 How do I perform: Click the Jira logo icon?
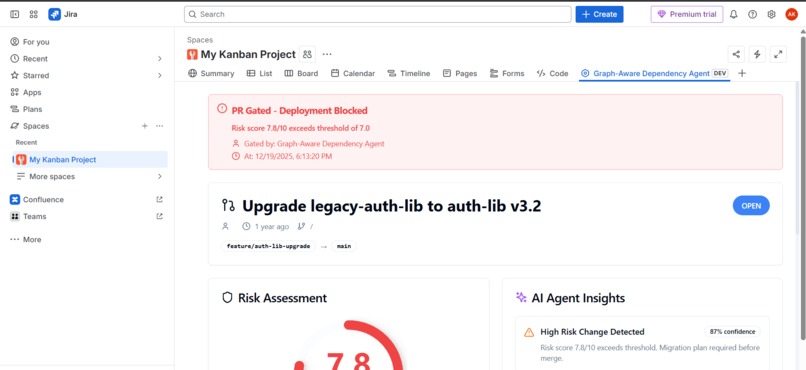pos(54,14)
